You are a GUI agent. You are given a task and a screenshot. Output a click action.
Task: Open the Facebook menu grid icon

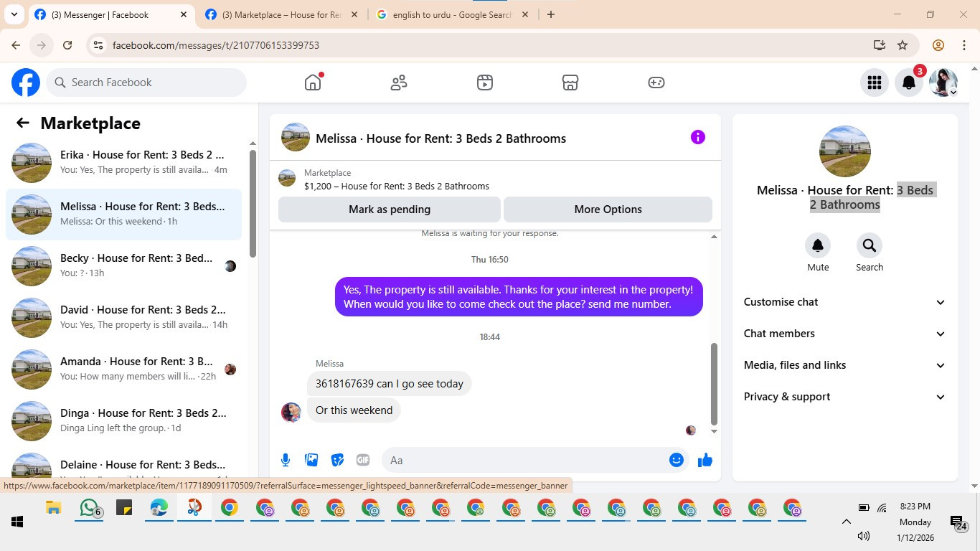tap(874, 83)
